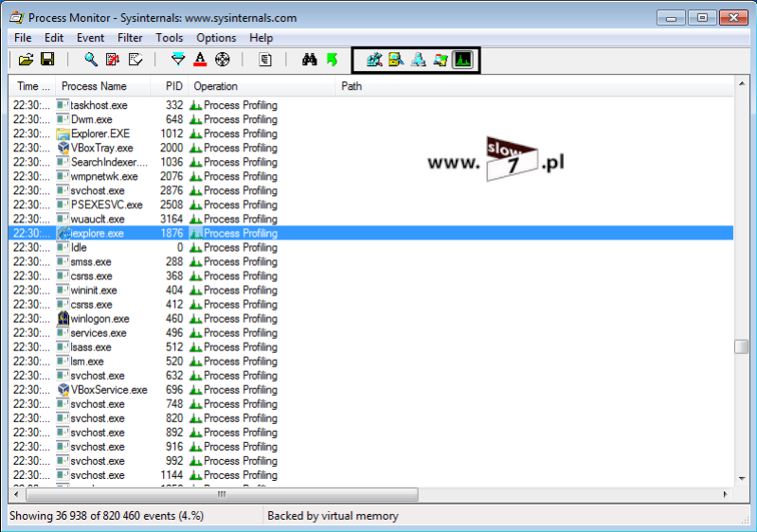Screen dimensions: 757x532
Task: Click PID 1144 svchost.exe row
Action: tap(370, 475)
